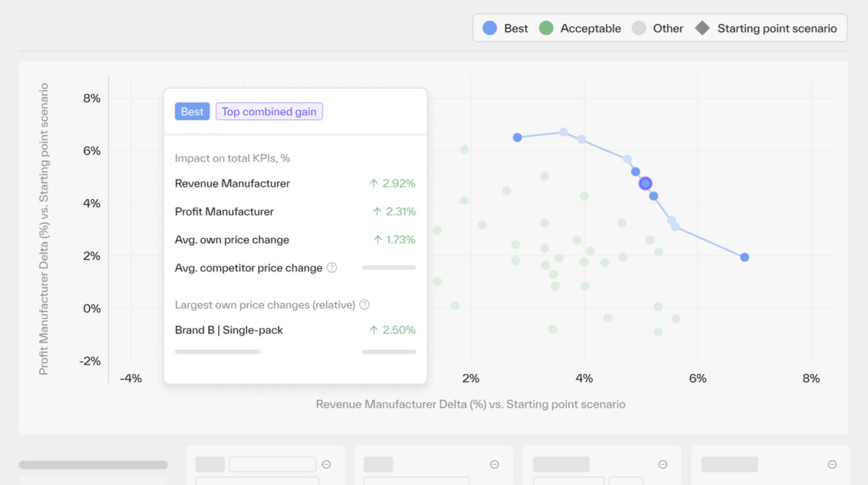This screenshot has width=868, height=485.
Task: Click the "Best" badge in the tooltip
Action: 192,111
